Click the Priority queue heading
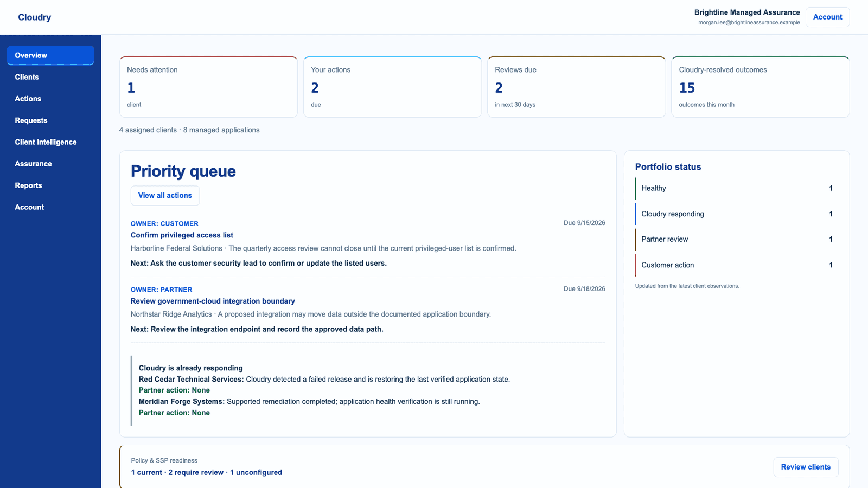Image resolution: width=868 pixels, height=488 pixels. [183, 171]
